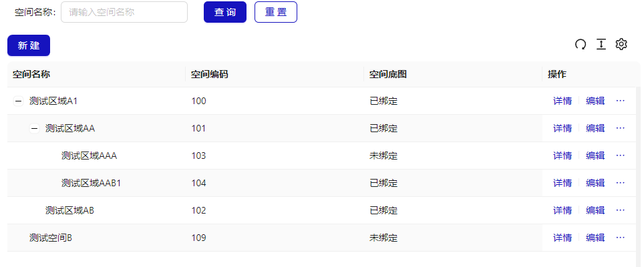644x267 pixels.
Task: Click the 重置 reset button
Action: (276, 12)
